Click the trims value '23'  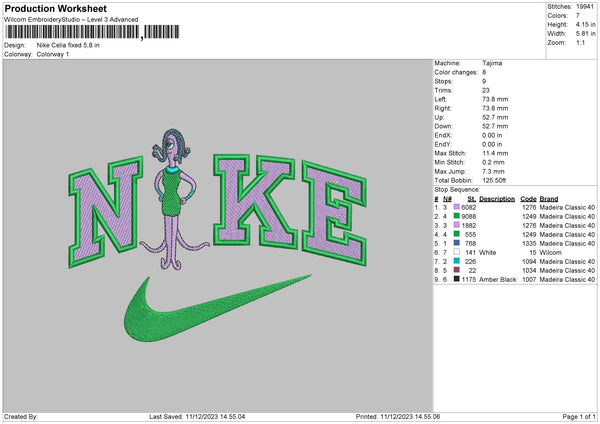[486, 90]
